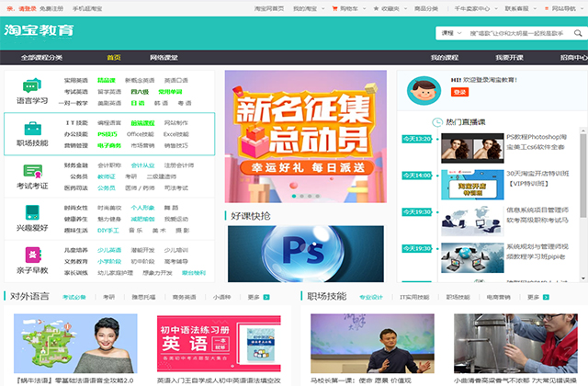This screenshot has width=588, height=386.
Task: Select the third banner carousel dot
Action: pos(310,196)
